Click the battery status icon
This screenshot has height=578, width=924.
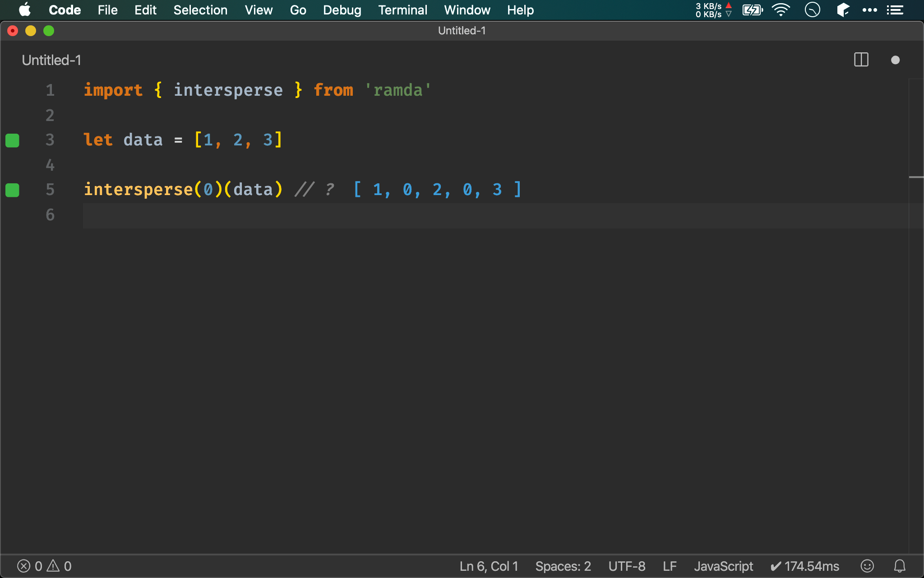(753, 9)
